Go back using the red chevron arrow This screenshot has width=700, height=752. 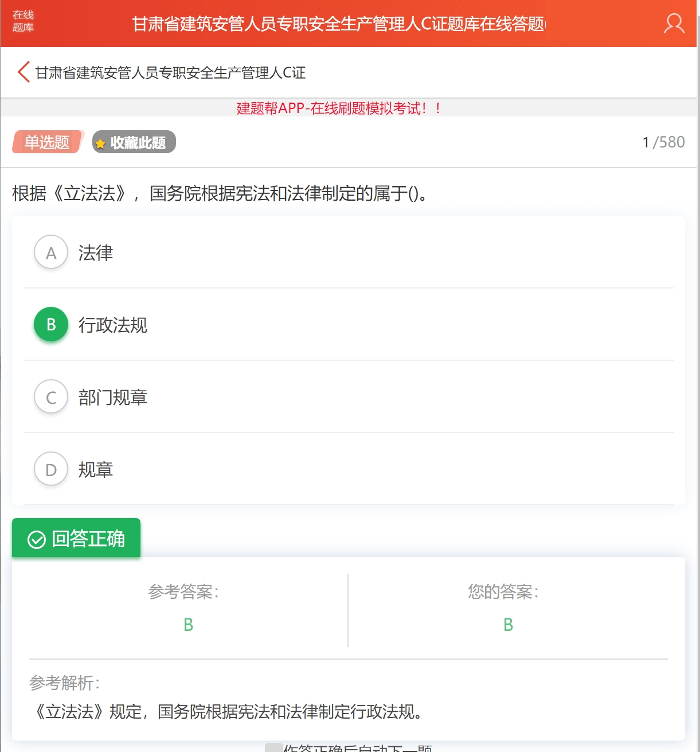tap(24, 72)
